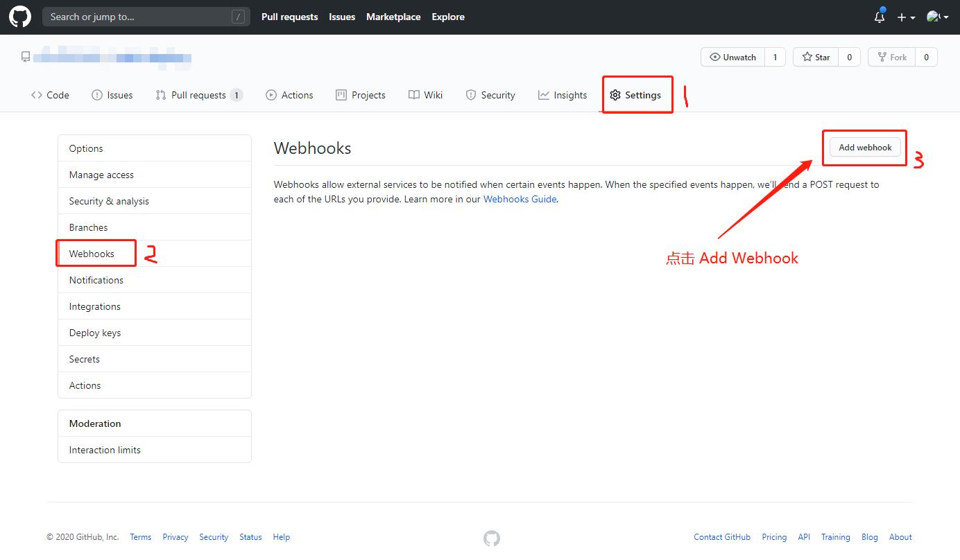
Task: Switch to the Code tab
Action: point(50,95)
